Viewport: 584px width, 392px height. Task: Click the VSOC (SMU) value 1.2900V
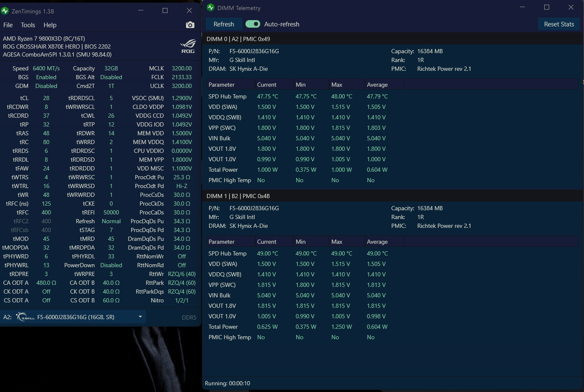[182, 98]
